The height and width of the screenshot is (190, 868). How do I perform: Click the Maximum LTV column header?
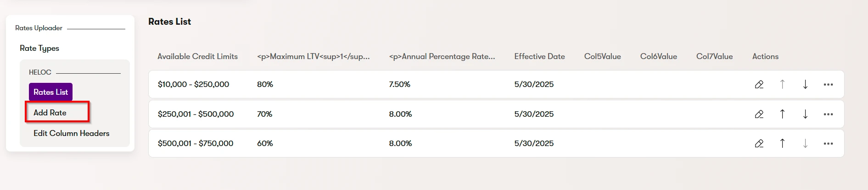tap(313, 56)
